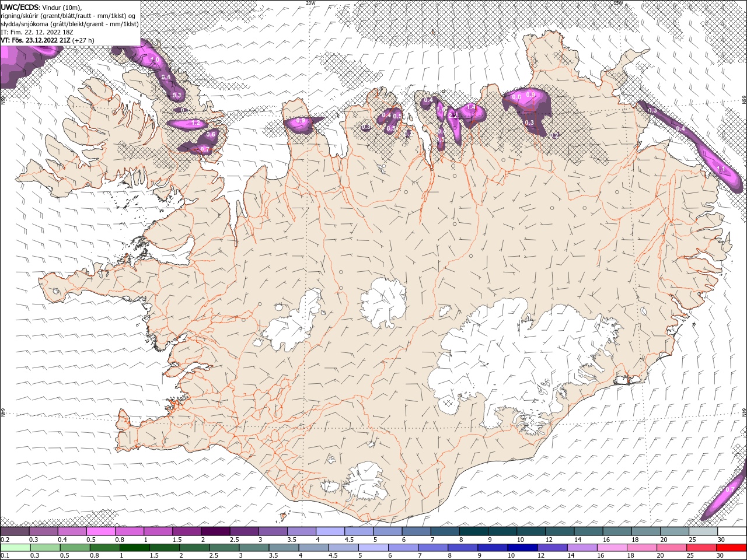The image size is (747, 560).
Task: Pick the bright red 30 rain legend swatch
Action: pyautogui.click(x=732, y=548)
